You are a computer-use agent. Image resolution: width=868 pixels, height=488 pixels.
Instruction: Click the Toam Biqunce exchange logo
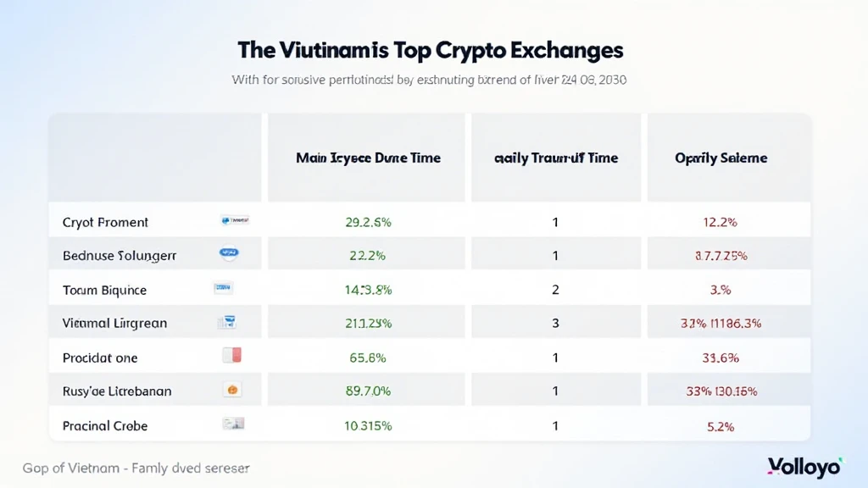pyautogui.click(x=225, y=288)
